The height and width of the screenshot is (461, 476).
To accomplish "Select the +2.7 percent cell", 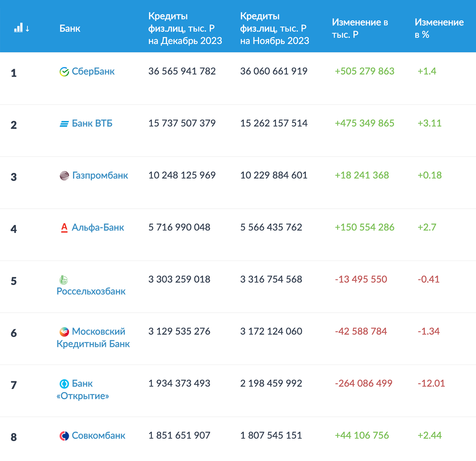I will pos(427,227).
